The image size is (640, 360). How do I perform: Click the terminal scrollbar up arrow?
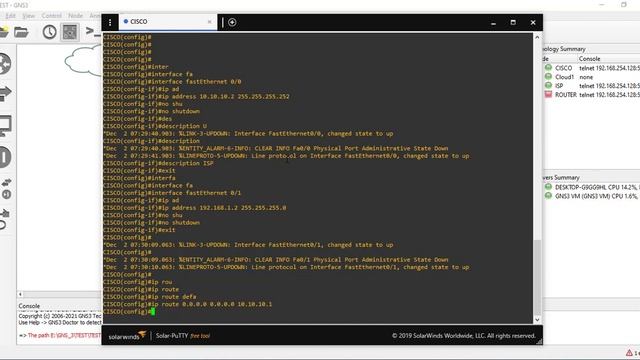point(537,37)
